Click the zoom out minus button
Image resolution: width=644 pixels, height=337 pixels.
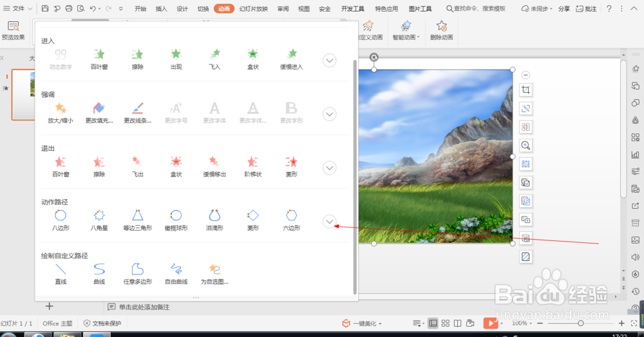[x=540, y=323]
